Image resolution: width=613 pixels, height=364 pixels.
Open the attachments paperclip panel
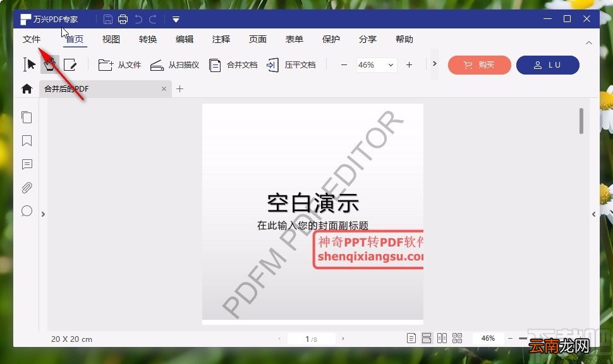point(27,188)
